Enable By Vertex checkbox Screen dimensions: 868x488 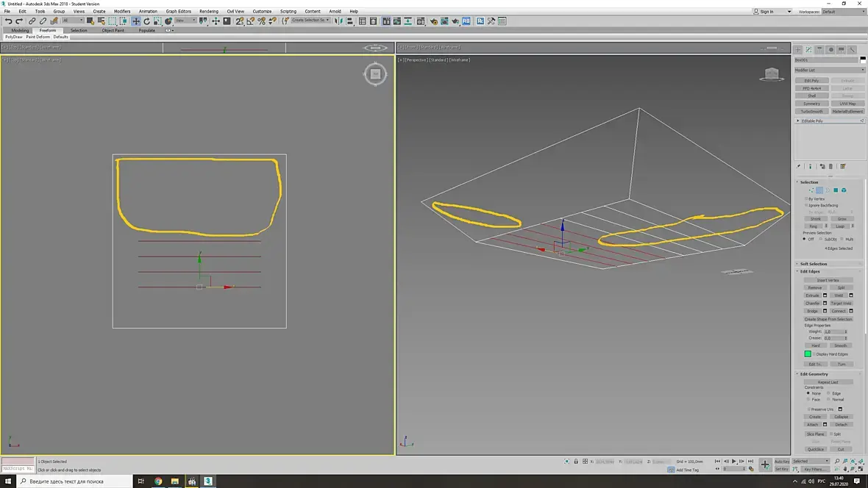tap(806, 198)
